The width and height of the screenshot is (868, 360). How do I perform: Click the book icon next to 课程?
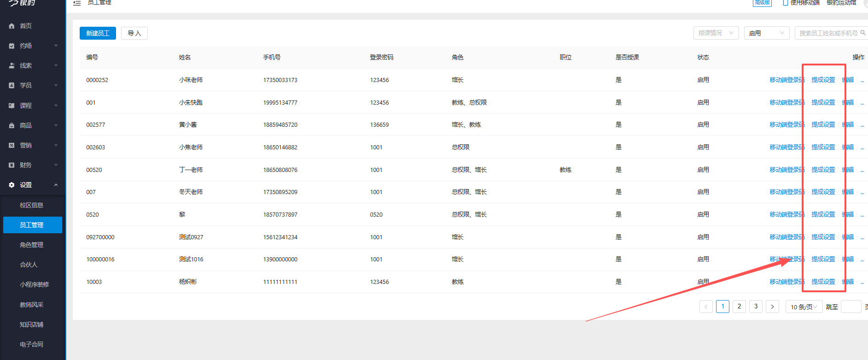pos(12,106)
